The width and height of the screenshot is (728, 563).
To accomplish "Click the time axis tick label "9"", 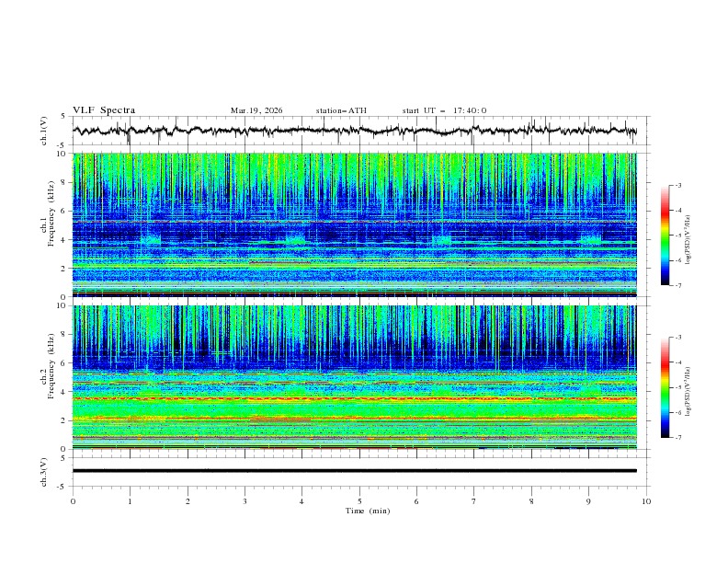I will pyautogui.click(x=588, y=501).
